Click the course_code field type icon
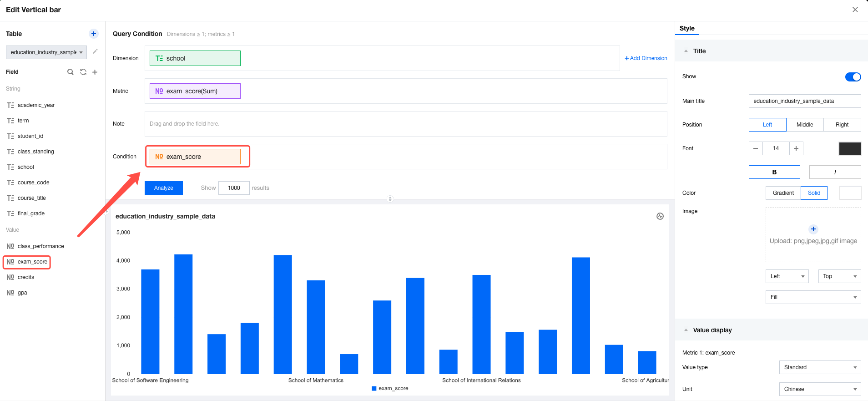Viewport: 868px width, 401px height. (10, 183)
